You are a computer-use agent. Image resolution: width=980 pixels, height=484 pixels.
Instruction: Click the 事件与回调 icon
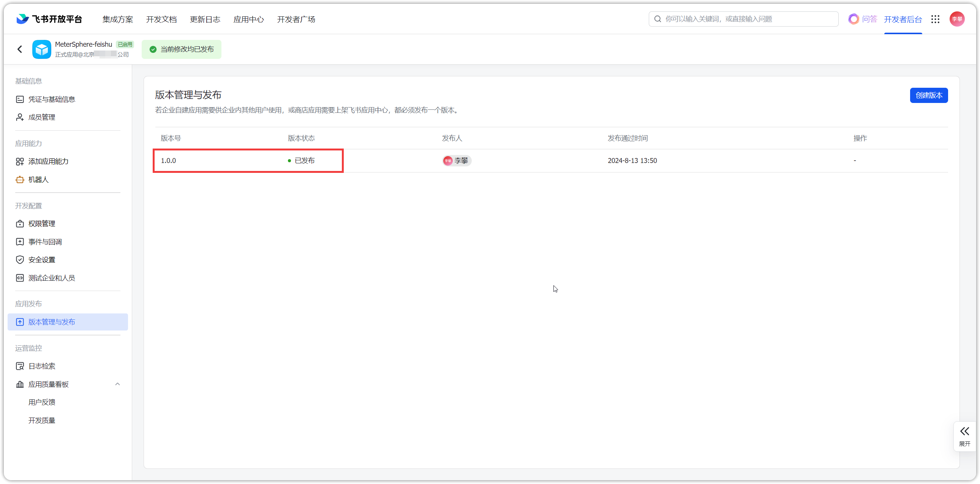20,242
